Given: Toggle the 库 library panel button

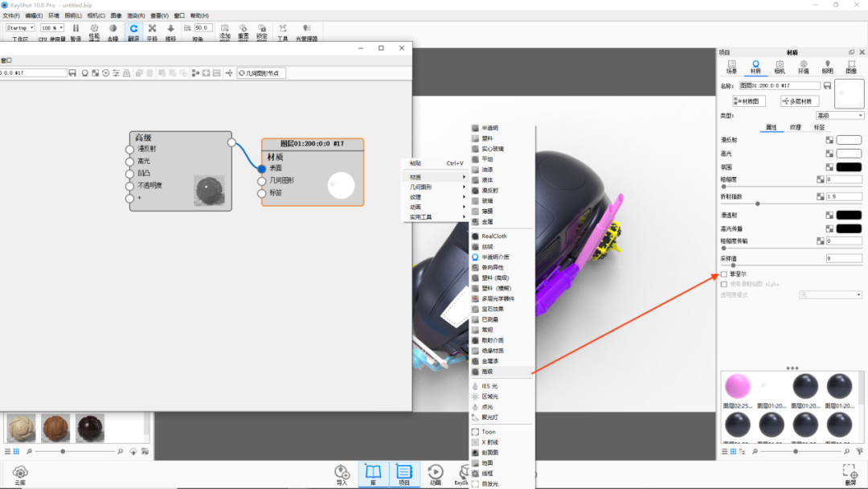Looking at the screenshot, I should 373,474.
